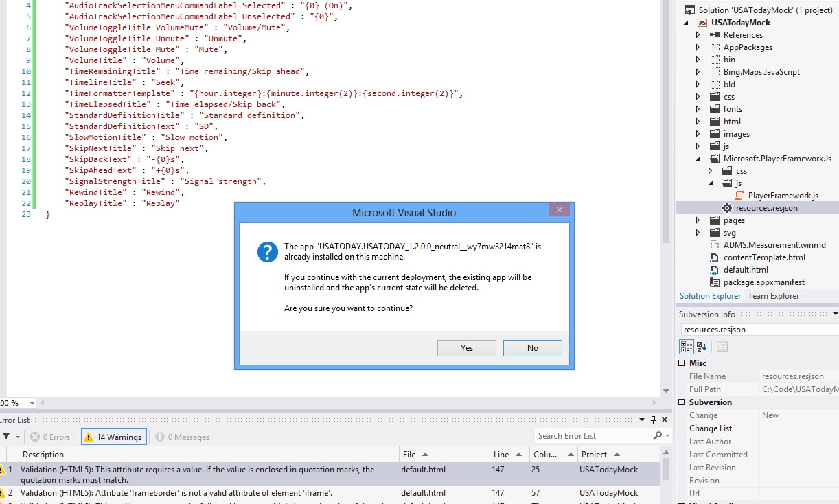Image resolution: width=839 pixels, height=504 pixels.
Task: Expand the References node
Action: pos(698,35)
